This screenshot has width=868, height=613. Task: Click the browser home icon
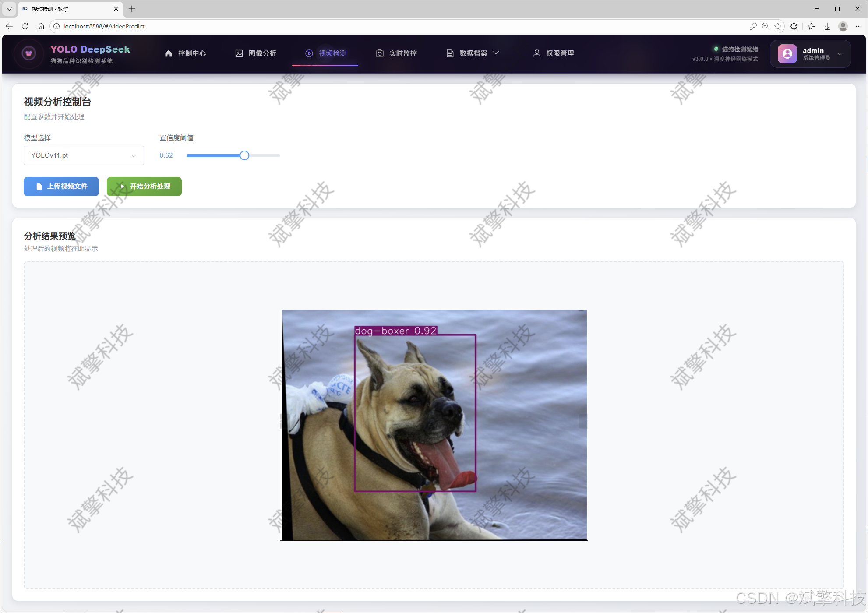coord(41,26)
